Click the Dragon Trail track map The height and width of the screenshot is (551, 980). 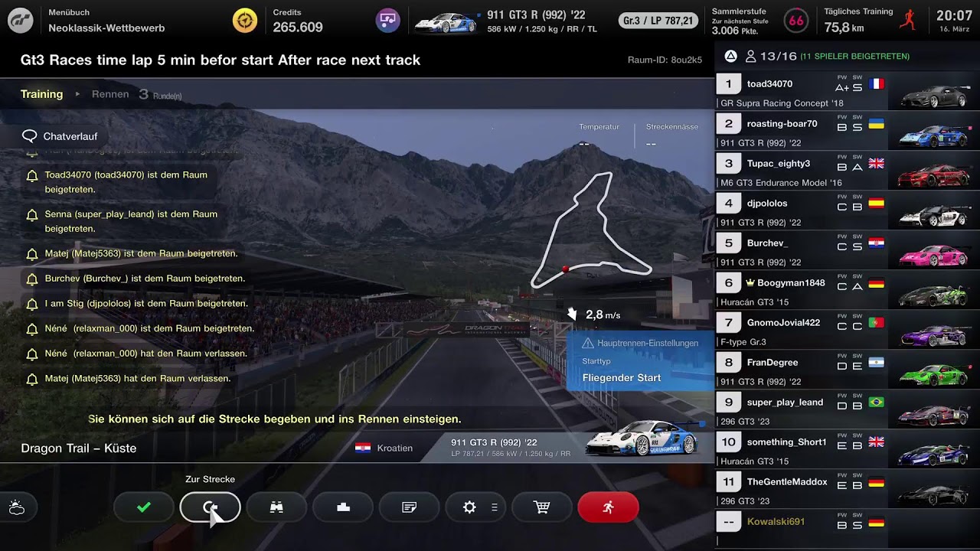pos(591,230)
